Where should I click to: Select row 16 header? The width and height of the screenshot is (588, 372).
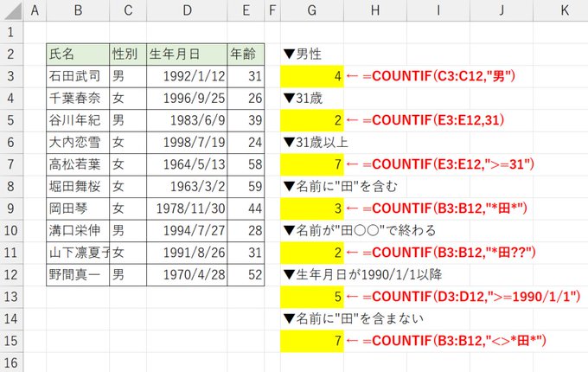[11, 362]
